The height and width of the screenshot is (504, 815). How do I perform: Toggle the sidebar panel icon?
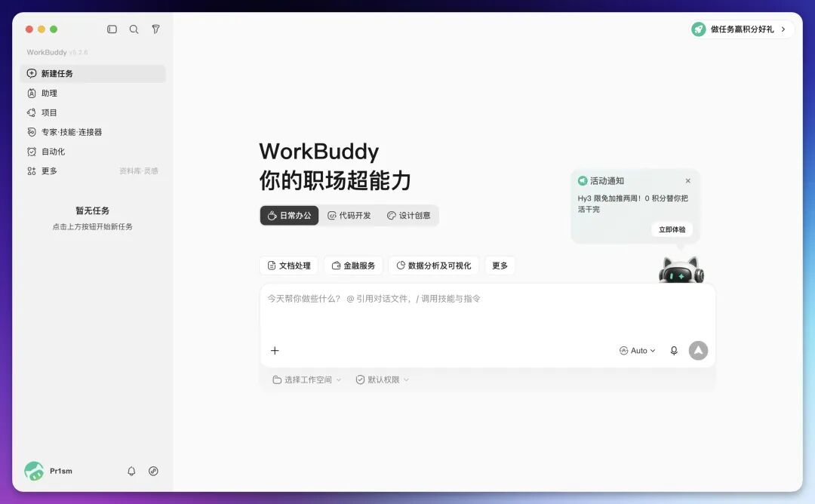(x=112, y=29)
